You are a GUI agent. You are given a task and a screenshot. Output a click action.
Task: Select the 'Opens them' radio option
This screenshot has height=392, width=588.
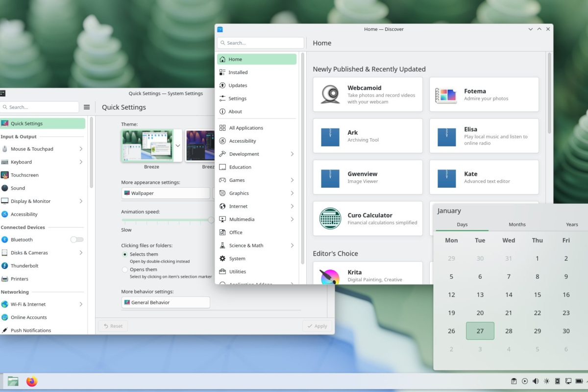125,269
